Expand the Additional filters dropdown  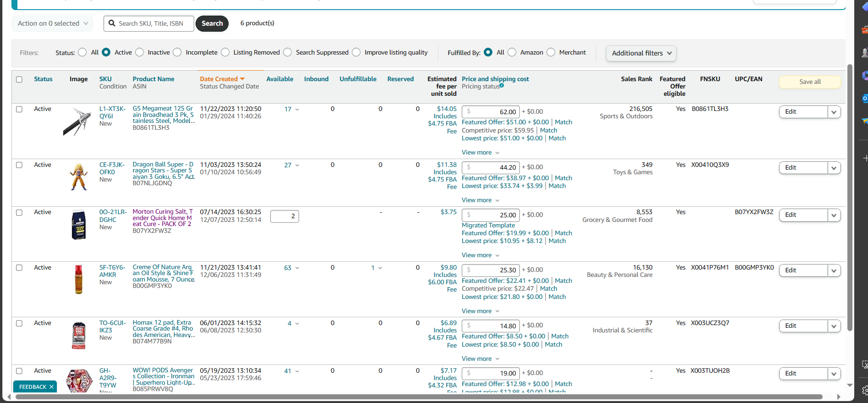pyautogui.click(x=641, y=53)
